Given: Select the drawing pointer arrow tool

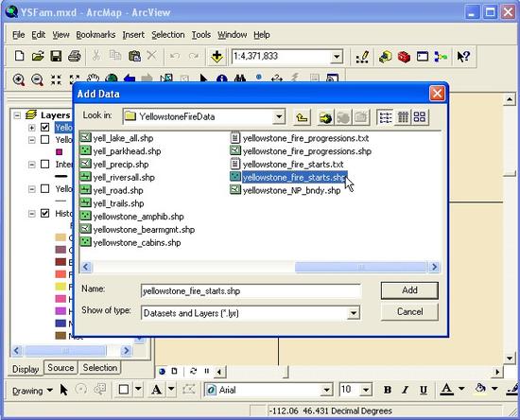Looking at the screenshot, I should 64,390.
